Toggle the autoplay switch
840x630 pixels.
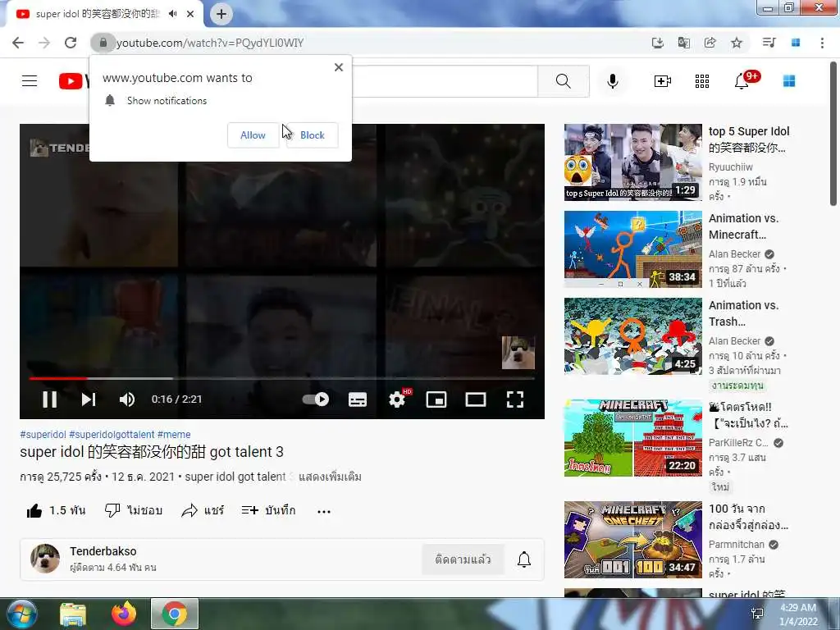click(316, 399)
